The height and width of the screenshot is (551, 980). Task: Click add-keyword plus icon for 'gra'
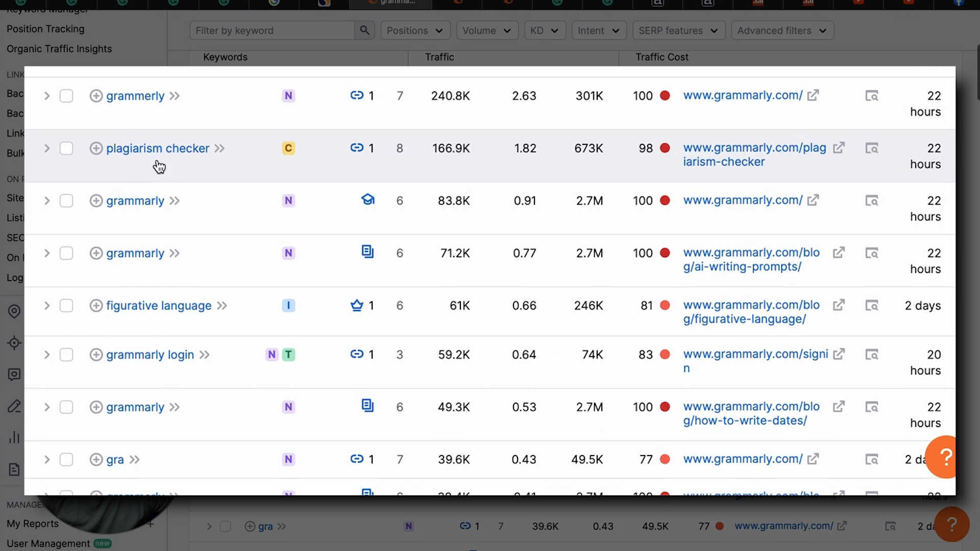coord(96,460)
